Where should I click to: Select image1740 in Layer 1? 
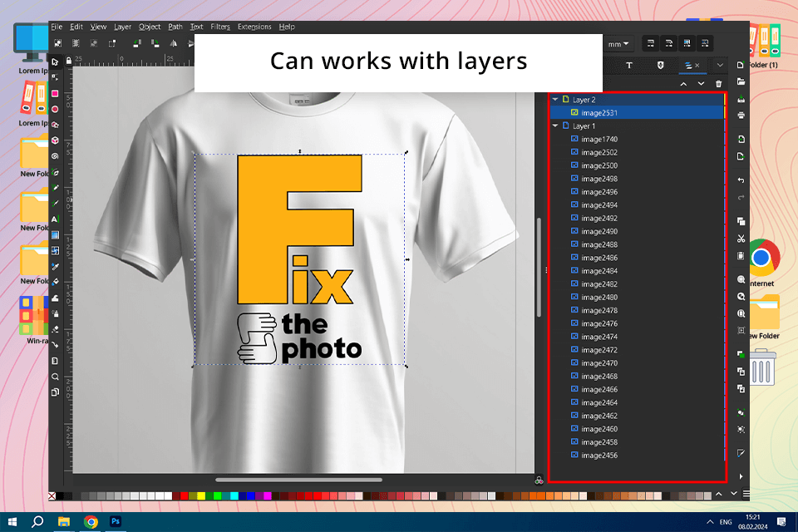(638, 139)
